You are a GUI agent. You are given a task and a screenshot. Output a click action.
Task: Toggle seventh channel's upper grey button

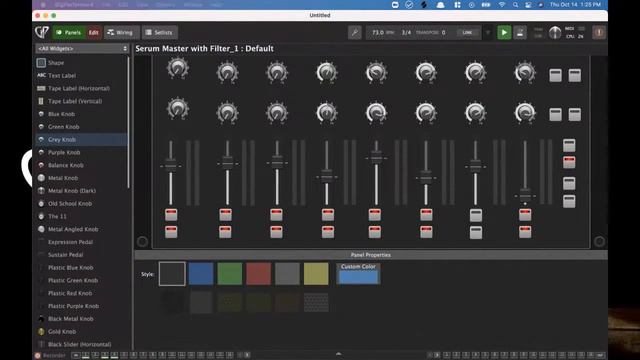click(476, 215)
